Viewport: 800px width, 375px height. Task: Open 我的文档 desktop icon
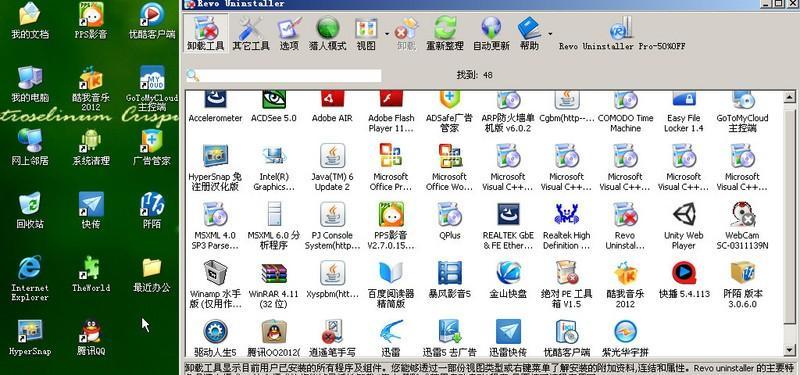pyautogui.click(x=30, y=20)
